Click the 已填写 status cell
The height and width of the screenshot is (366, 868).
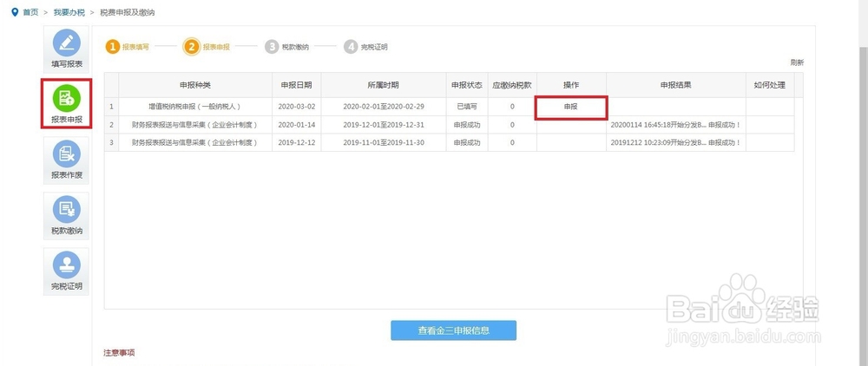(x=467, y=107)
